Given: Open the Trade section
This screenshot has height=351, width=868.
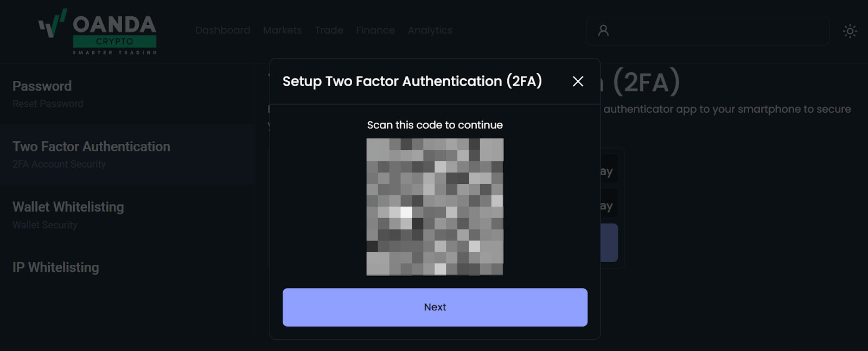Looking at the screenshot, I should point(328,30).
